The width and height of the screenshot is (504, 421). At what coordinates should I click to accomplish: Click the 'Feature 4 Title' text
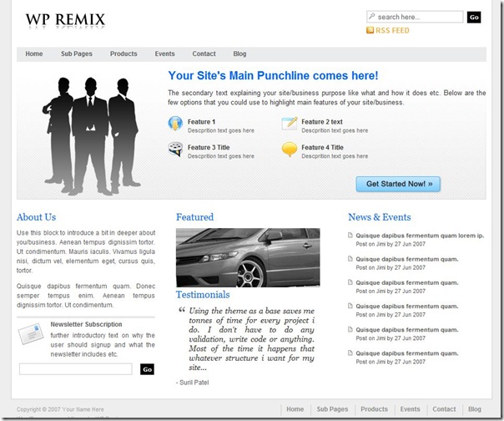[x=322, y=147]
